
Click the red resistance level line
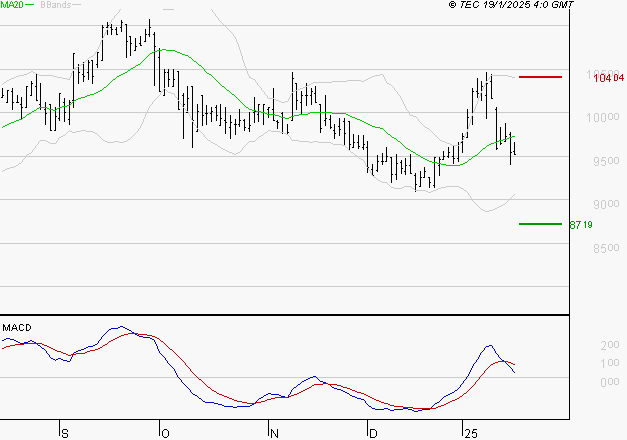(x=540, y=77)
